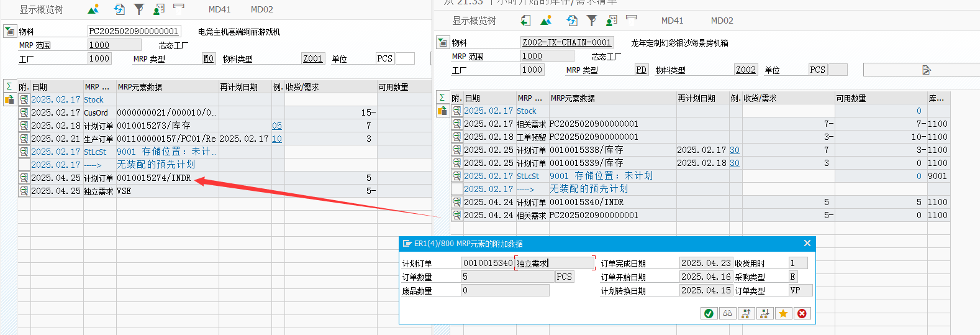Click material number PC2025020900000001 field in left window
The image size is (980, 335).
pos(134,31)
